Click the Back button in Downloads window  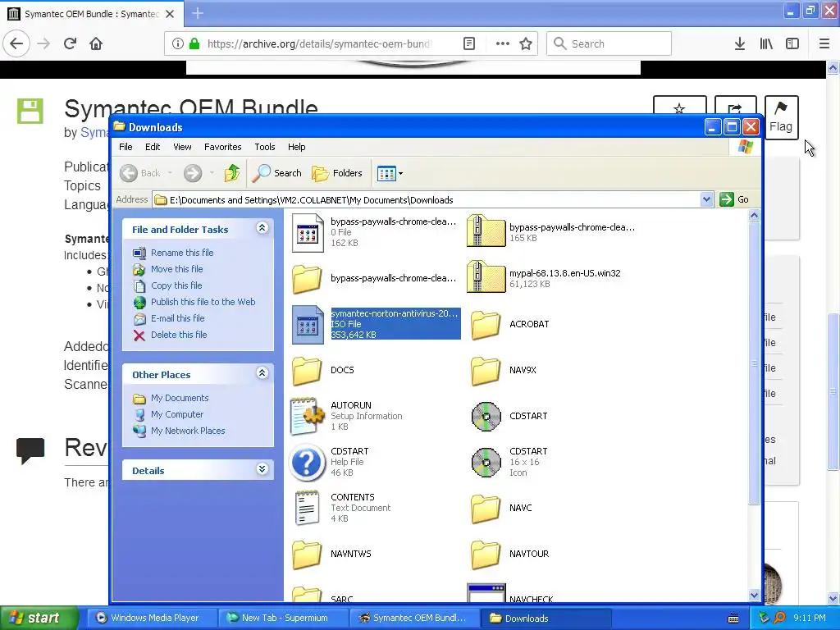click(x=140, y=173)
